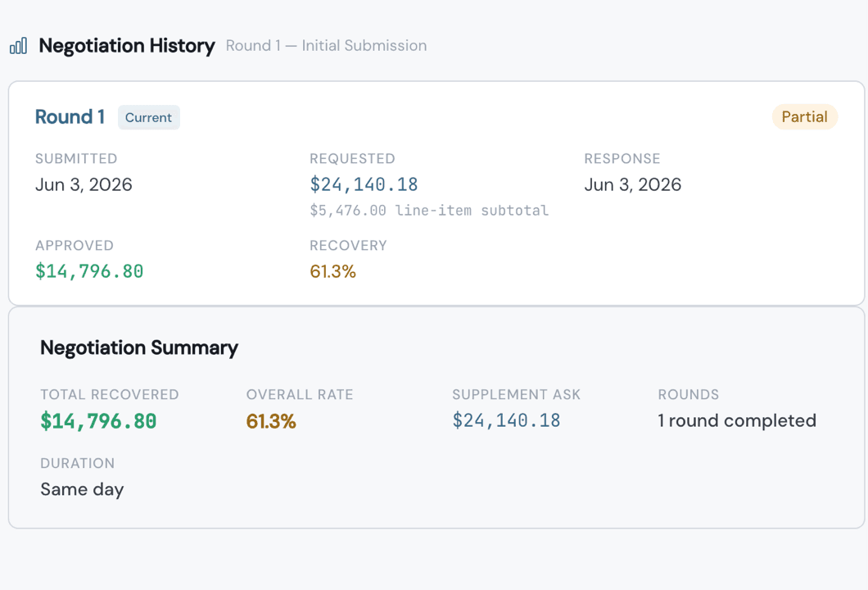Select the submitted date Jun 3, 2026
The image size is (868, 590).
point(84,184)
